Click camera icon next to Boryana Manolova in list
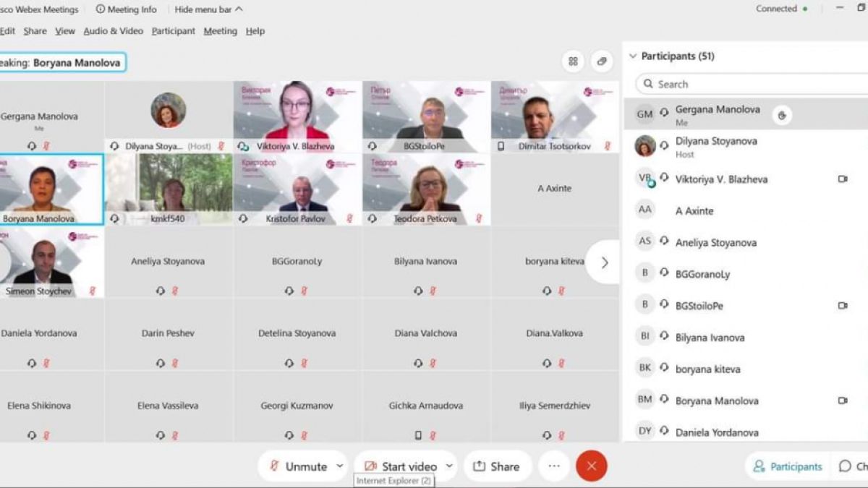 tap(842, 401)
